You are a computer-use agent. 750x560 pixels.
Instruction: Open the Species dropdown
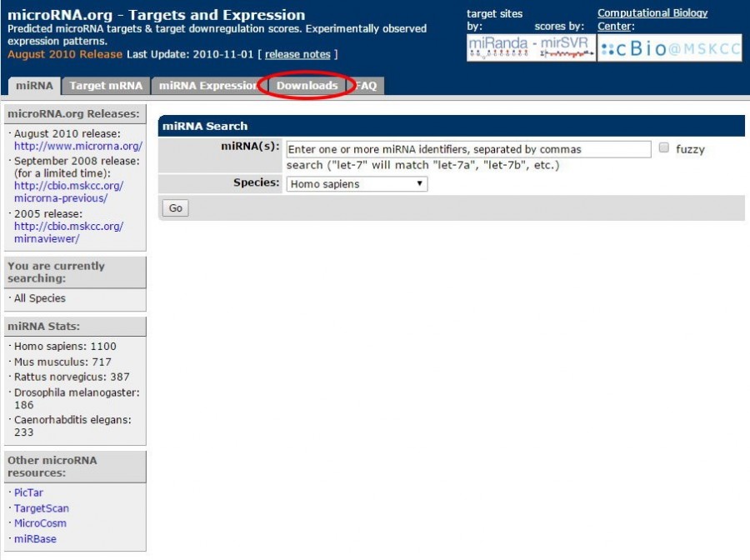356,184
